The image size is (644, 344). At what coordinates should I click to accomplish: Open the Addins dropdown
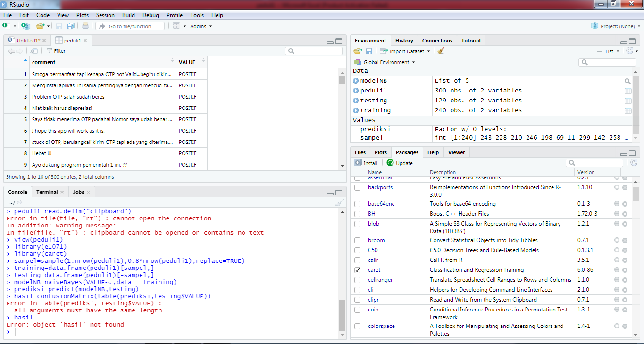coord(201,26)
